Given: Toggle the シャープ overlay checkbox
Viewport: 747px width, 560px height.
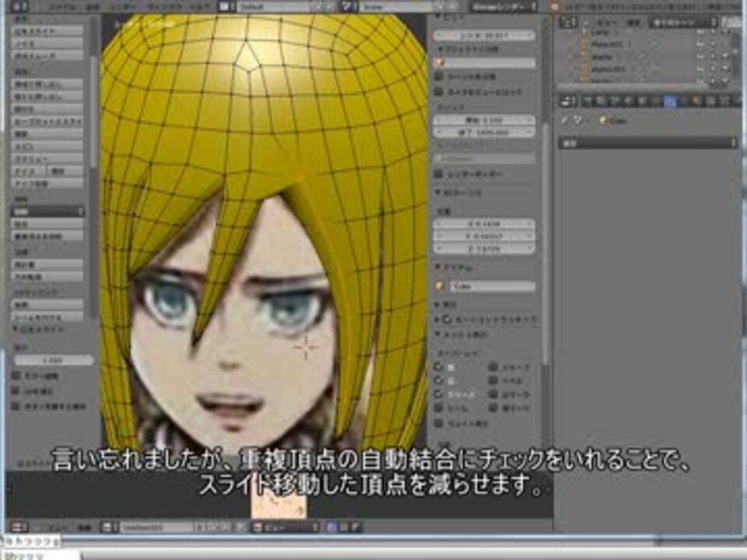Looking at the screenshot, I should 493,367.
